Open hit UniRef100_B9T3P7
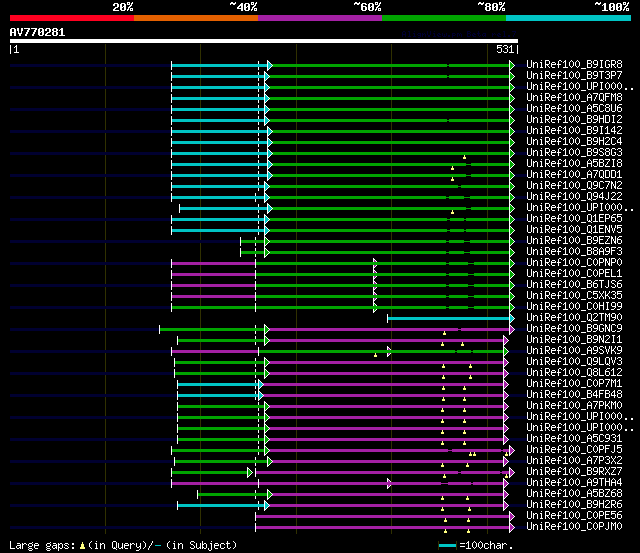Screen dimensions: 640x553 point(574,76)
